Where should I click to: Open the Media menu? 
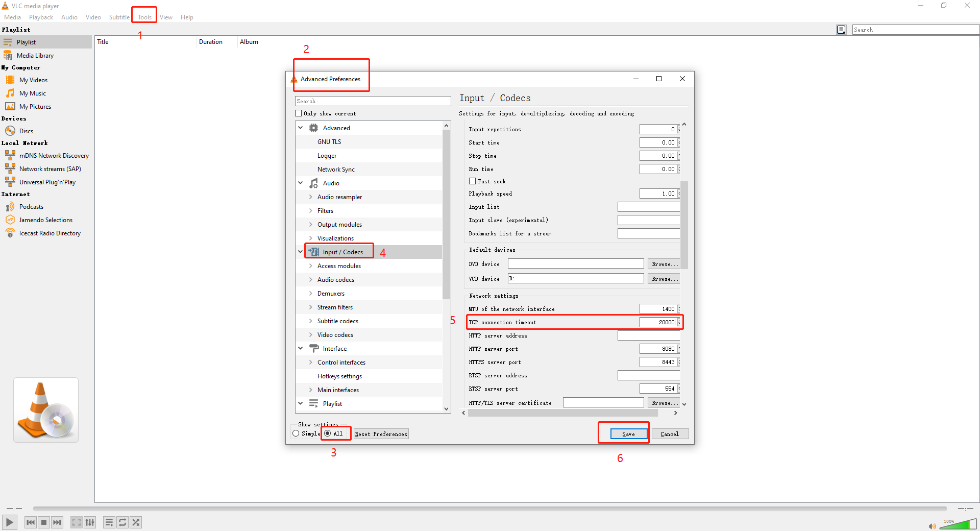[x=13, y=17]
